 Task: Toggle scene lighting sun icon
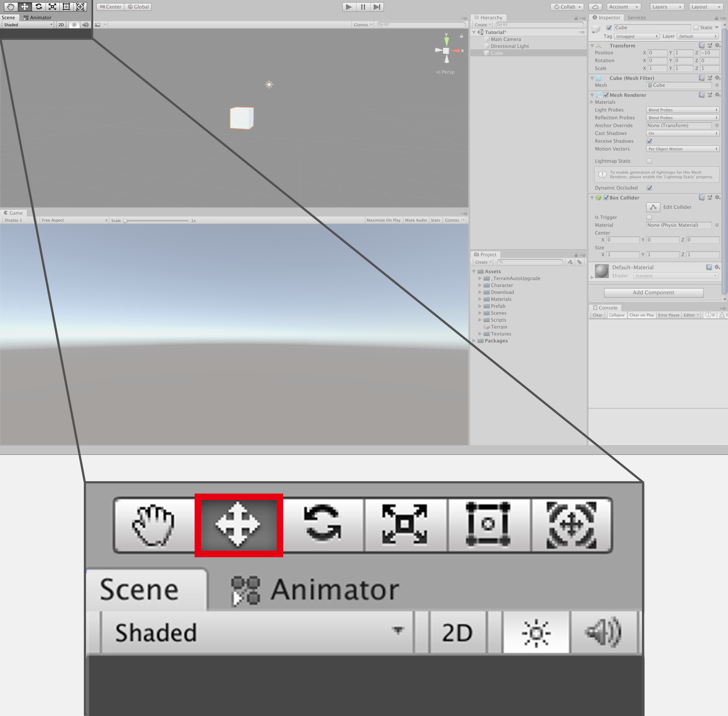pos(74,25)
